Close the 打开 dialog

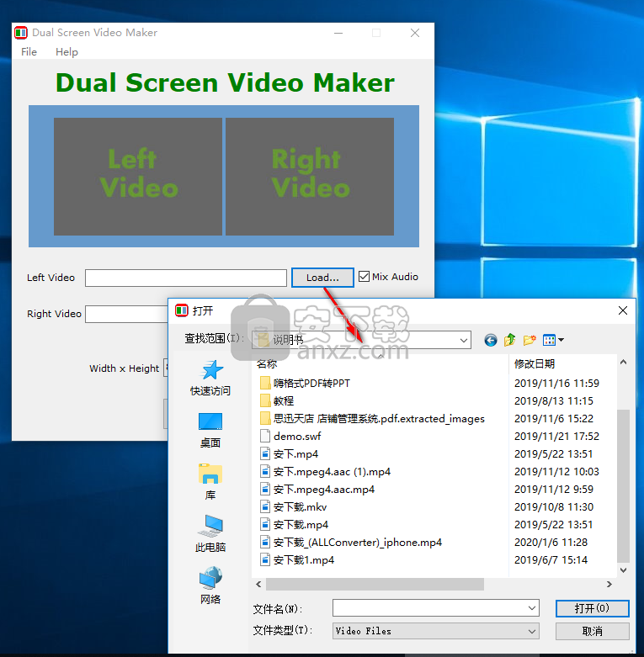(623, 310)
